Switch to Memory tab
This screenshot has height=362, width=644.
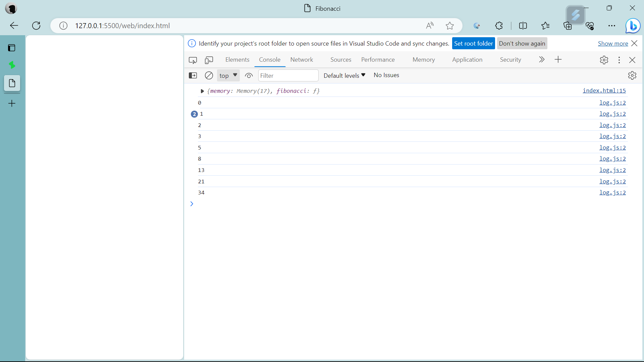pyautogui.click(x=424, y=60)
